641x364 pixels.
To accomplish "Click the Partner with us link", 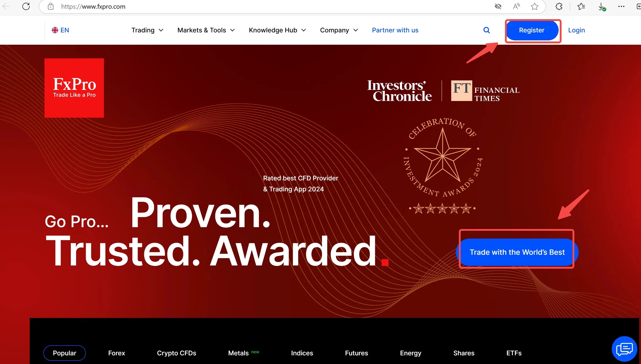I will pyautogui.click(x=395, y=30).
